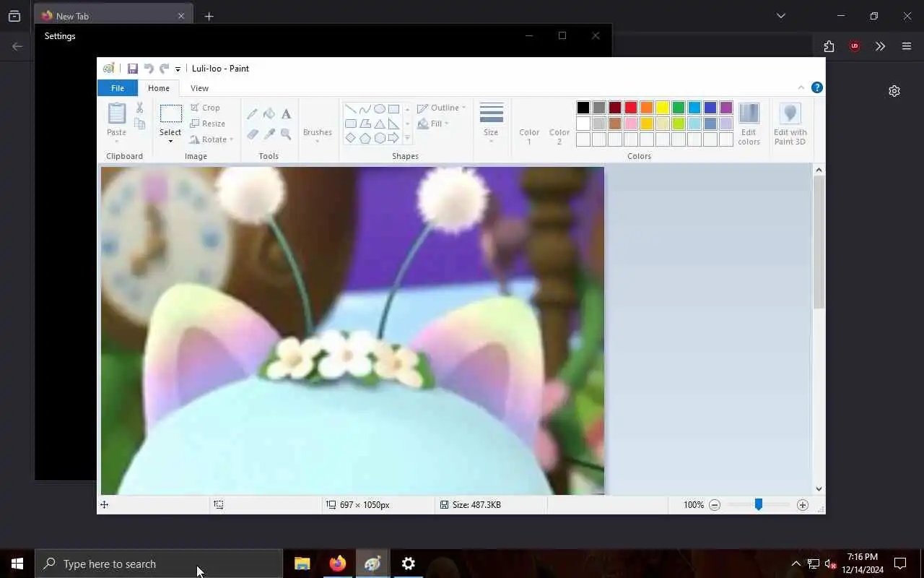Choose the Curve shape
The image size is (924, 578).
pos(365,109)
